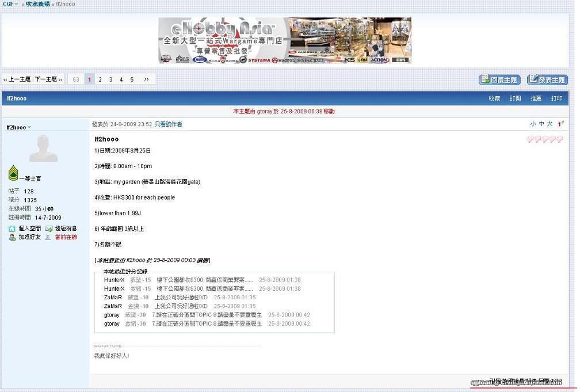
Task: Jump to next pages with >> arrow
Action: pyautogui.click(x=146, y=79)
